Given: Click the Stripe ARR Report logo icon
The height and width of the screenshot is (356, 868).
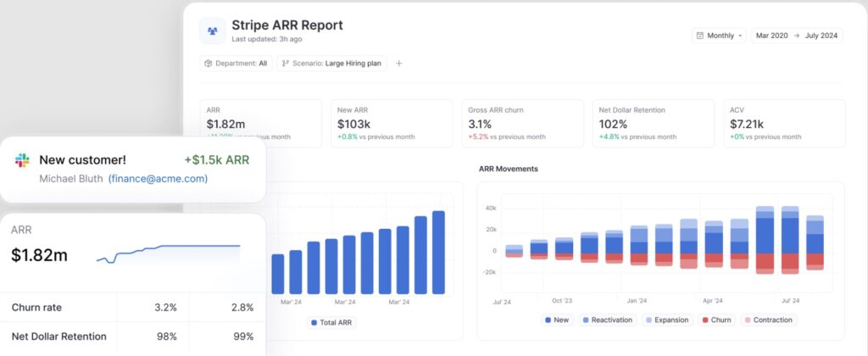Looking at the screenshot, I should (213, 31).
